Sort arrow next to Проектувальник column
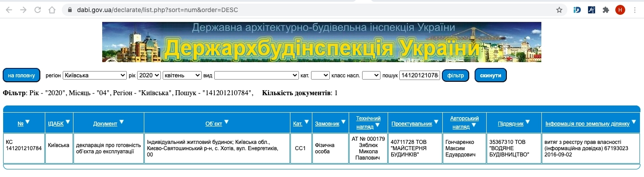Image resolution: width=644 pixels, height=177 pixels. (437, 122)
